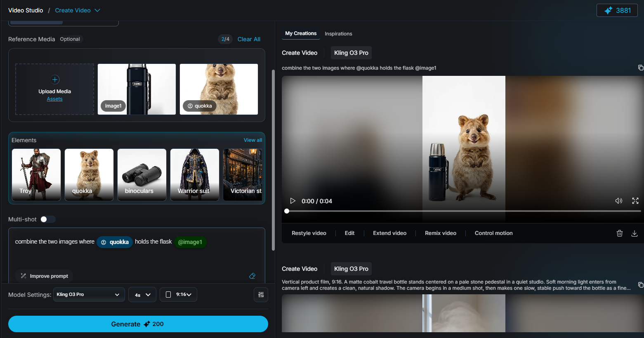This screenshot has width=644, height=338.
Task: Delete the quokka video with trash icon
Action: click(x=619, y=233)
